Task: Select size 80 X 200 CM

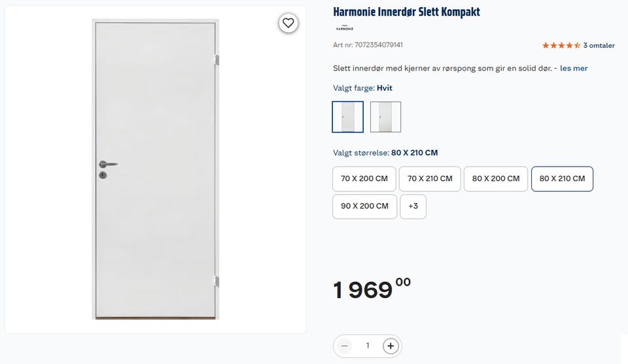Action: click(x=496, y=179)
